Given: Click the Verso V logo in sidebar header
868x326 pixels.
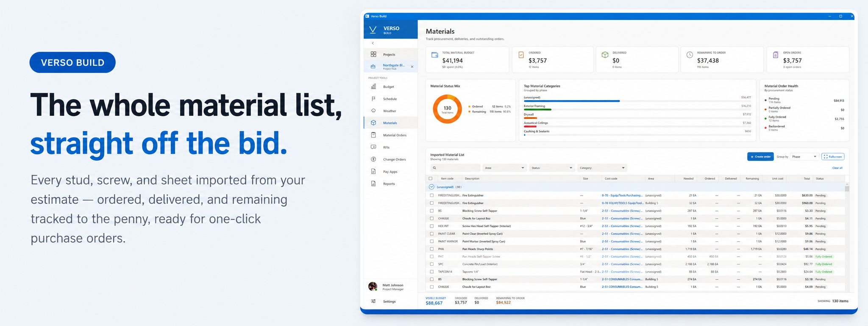Looking at the screenshot, I should coord(373,29).
